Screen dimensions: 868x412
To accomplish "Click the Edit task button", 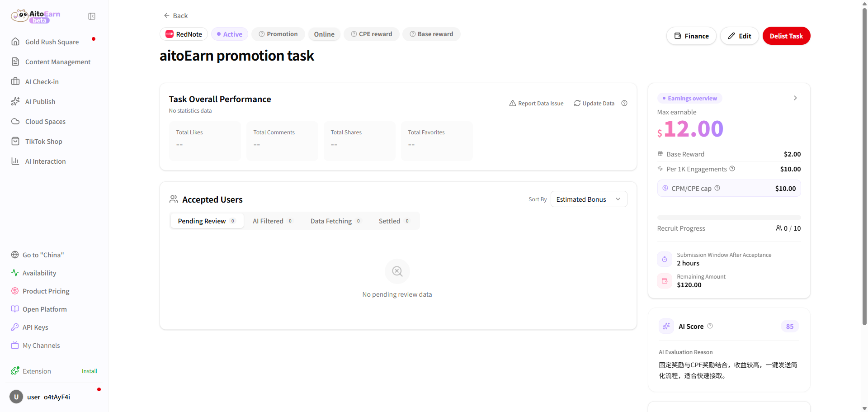I will tap(739, 36).
